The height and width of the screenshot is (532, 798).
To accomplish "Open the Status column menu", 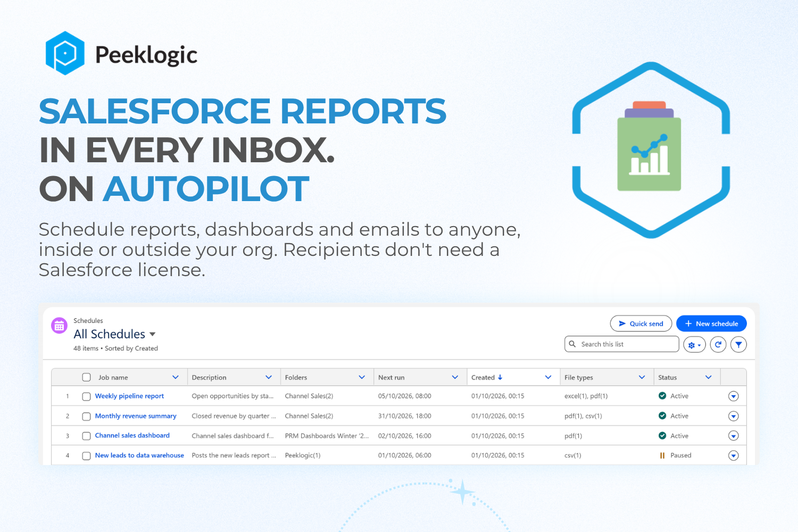I will [708, 377].
